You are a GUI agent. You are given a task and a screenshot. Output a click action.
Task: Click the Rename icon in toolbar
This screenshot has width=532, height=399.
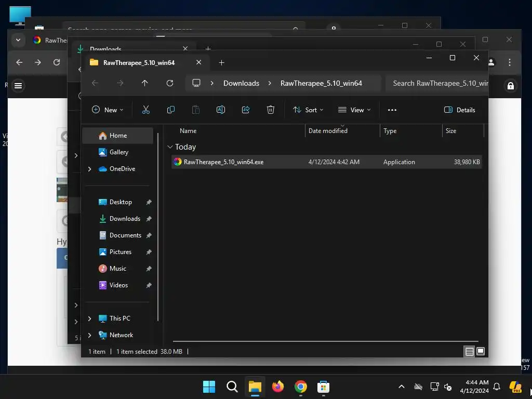pyautogui.click(x=220, y=110)
